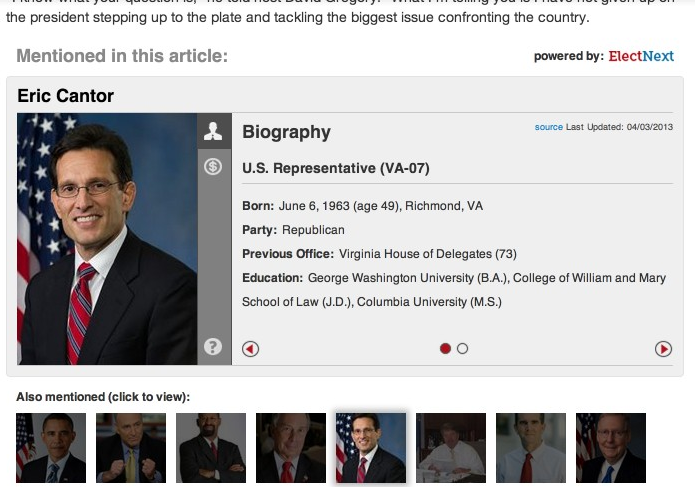
Task: Click the Eric Cantor name heading
Action: click(x=66, y=96)
